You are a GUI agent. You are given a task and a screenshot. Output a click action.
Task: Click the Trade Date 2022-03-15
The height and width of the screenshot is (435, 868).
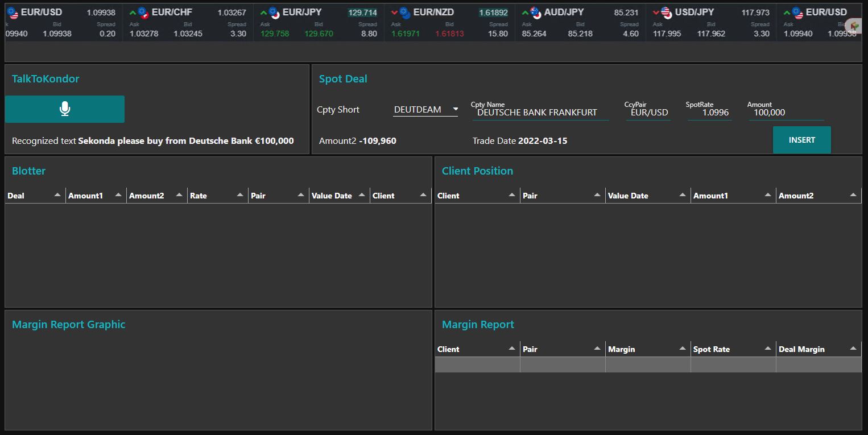point(543,140)
